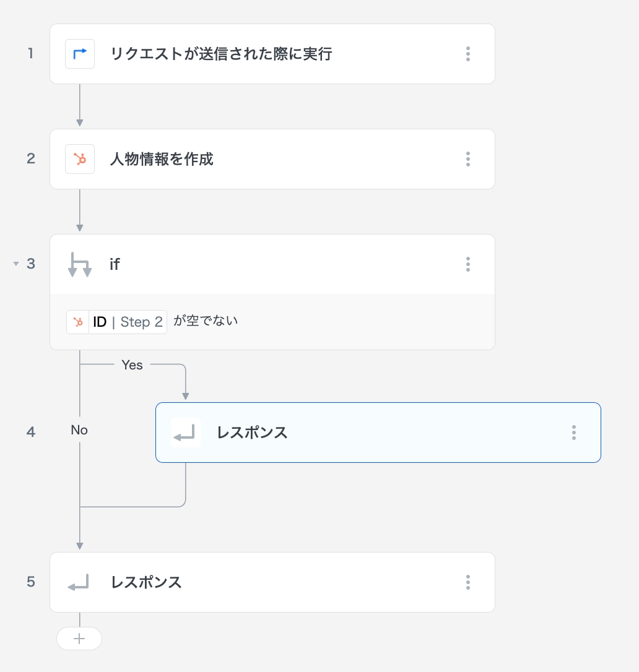
Task: Click the trigger arrow icon in step 1
Action: click(80, 54)
